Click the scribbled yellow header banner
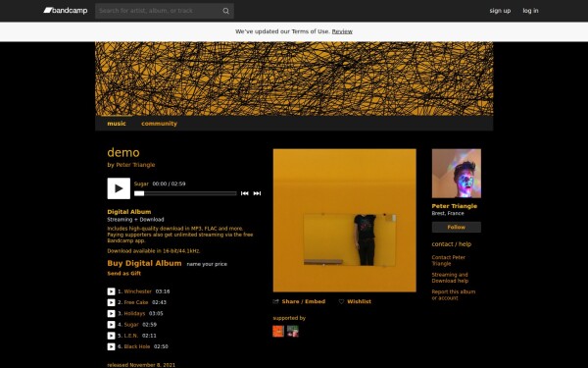The width and height of the screenshot is (588, 368). (294, 79)
